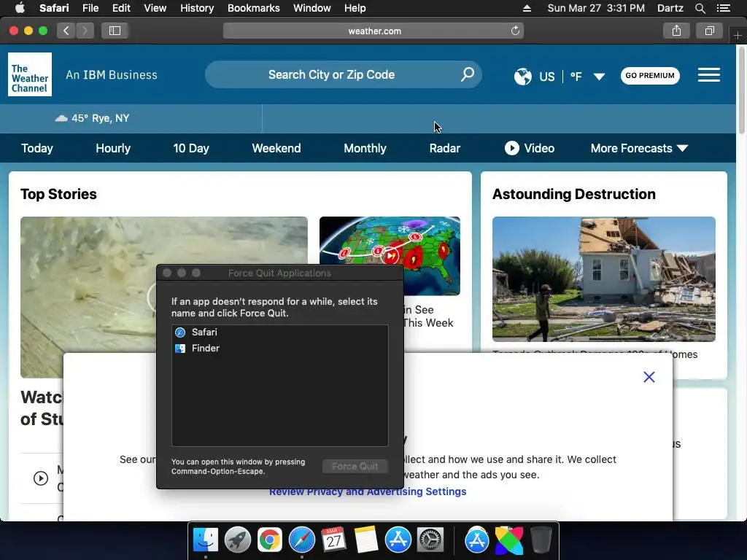The width and height of the screenshot is (747, 560).
Task: Open Google Chrome from the Dock
Action: 270,540
